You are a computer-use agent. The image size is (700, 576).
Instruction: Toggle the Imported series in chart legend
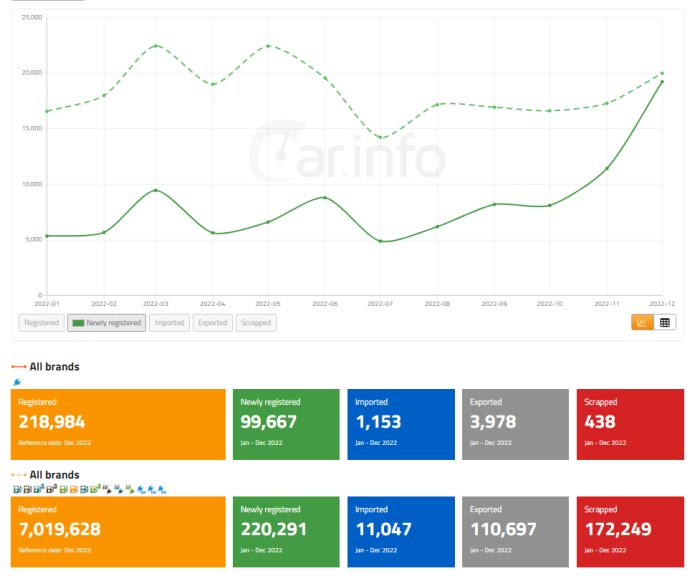[x=169, y=323]
